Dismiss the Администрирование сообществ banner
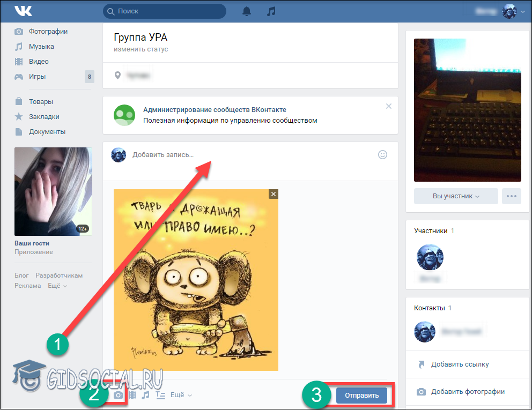532x410 pixels. point(389,106)
